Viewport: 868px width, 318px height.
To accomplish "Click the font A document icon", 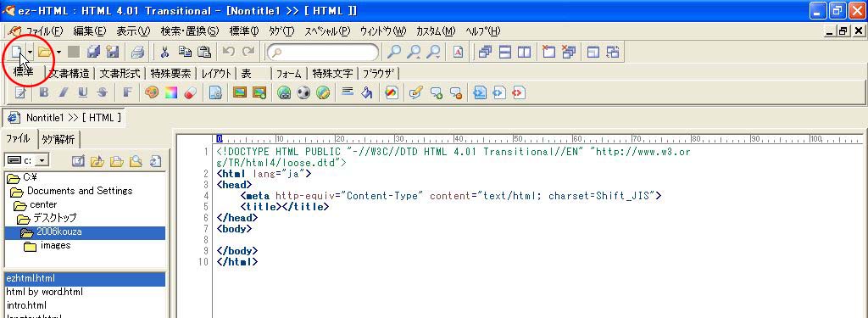I will coord(459,52).
